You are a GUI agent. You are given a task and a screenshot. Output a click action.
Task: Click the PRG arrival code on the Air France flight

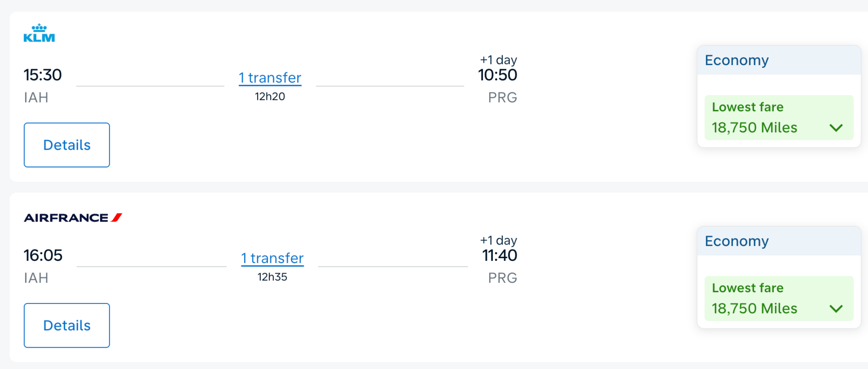(502, 277)
